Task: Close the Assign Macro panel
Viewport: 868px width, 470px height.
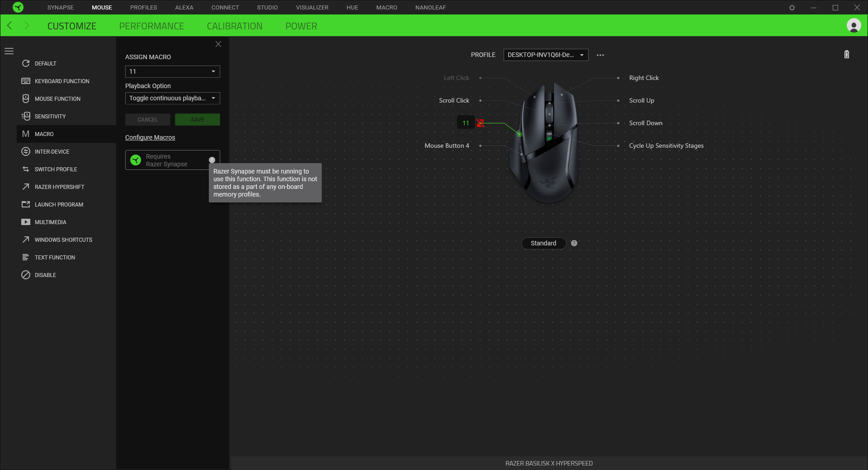Action: tap(218, 44)
